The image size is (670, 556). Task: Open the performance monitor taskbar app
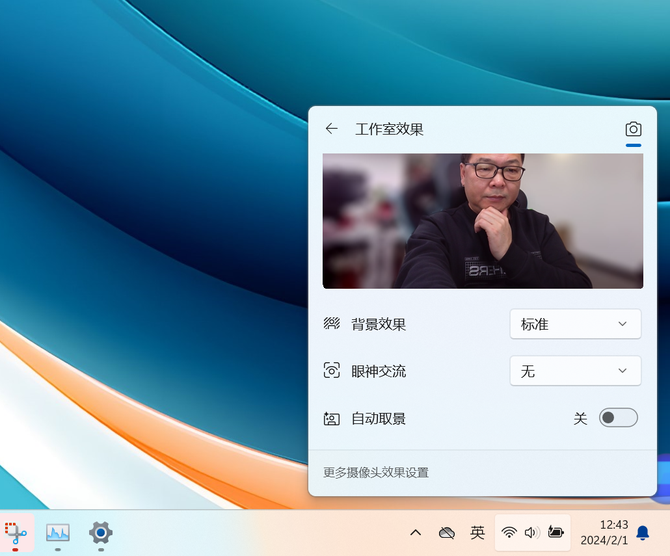(58, 533)
